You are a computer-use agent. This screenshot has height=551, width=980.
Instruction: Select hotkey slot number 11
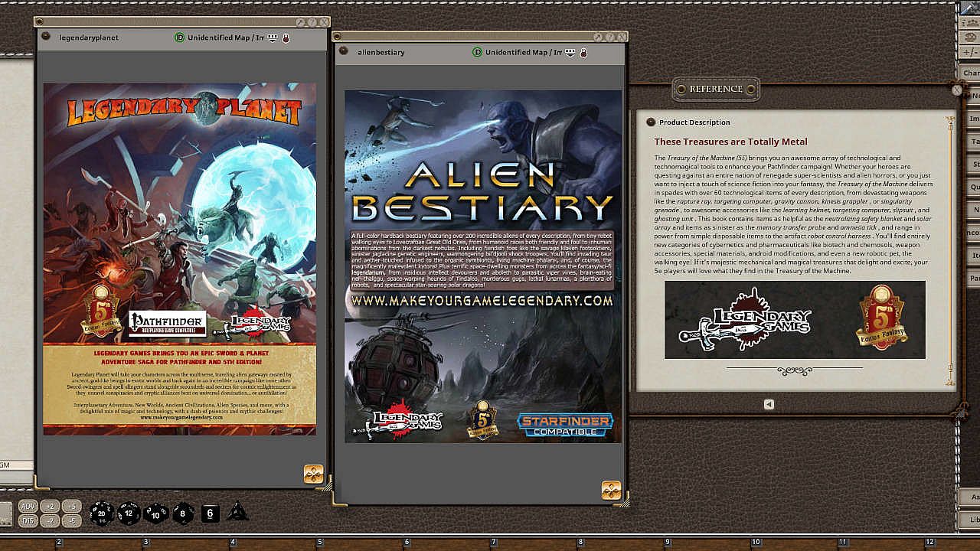coord(842,542)
